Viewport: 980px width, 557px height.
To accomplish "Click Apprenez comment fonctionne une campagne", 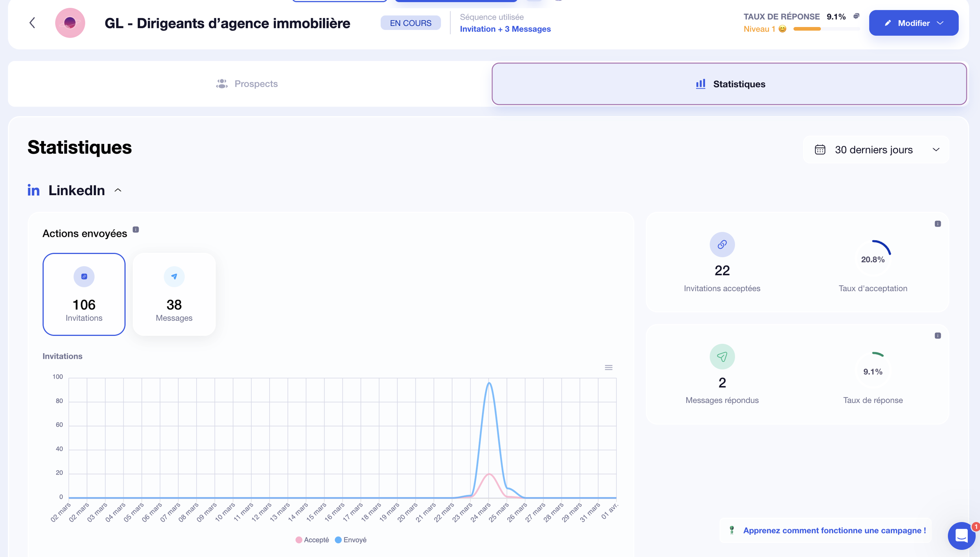I will (x=834, y=530).
